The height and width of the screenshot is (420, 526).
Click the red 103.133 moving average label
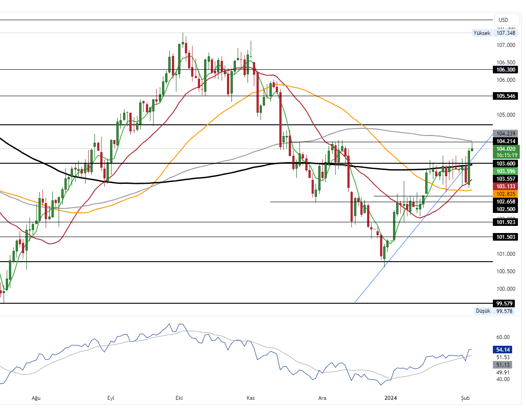[505, 186]
